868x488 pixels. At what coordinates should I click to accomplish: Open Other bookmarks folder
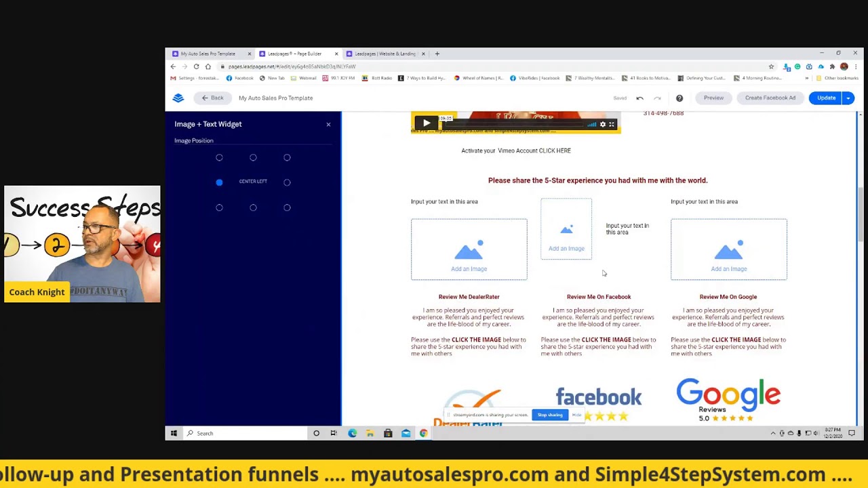(837, 78)
